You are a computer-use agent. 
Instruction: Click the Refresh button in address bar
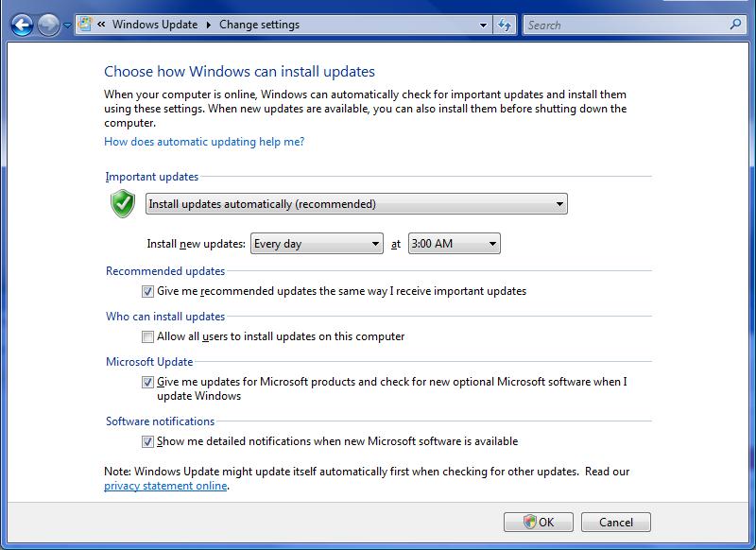[x=505, y=26]
